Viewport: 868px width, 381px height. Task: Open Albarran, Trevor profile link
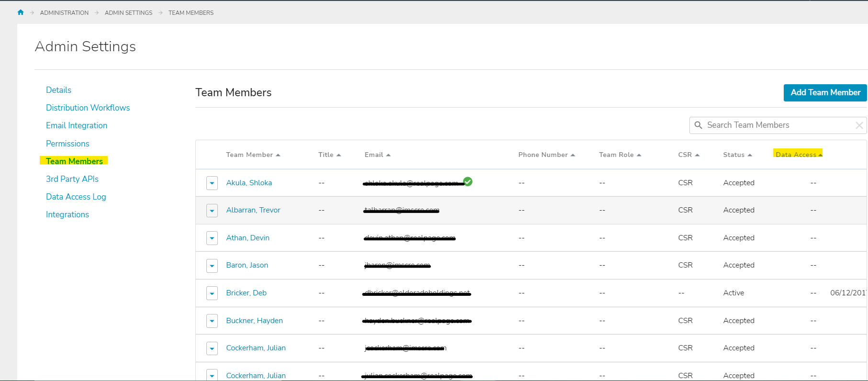[253, 210]
